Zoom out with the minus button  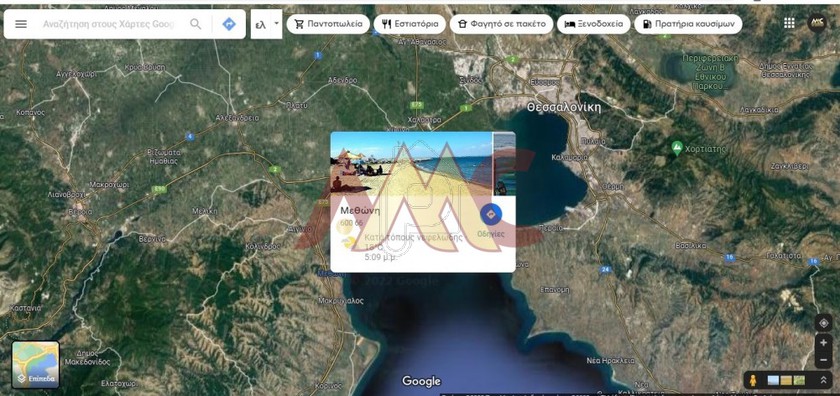(x=823, y=359)
